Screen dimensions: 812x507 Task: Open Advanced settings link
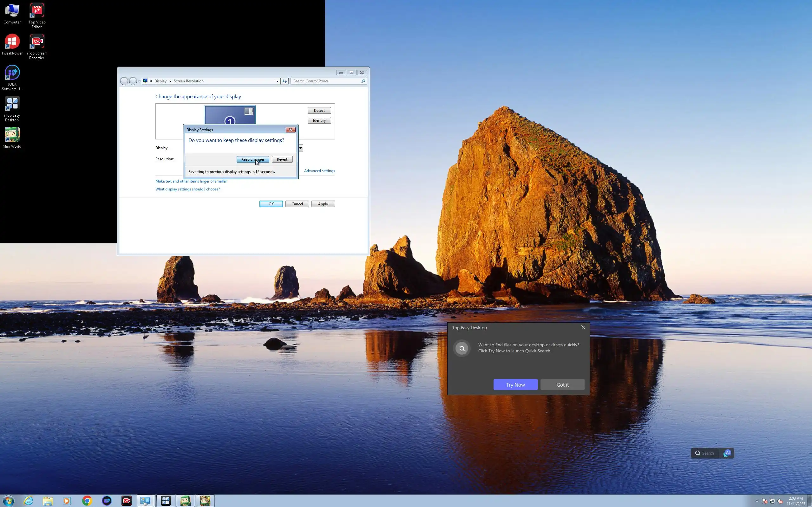[x=319, y=171]
